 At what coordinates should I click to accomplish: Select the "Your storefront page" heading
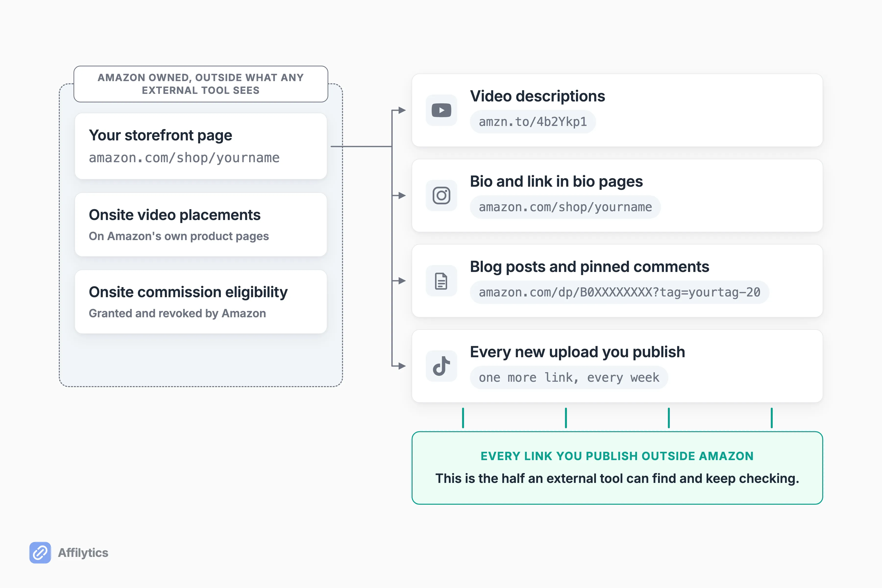click(x=160, y=135)
